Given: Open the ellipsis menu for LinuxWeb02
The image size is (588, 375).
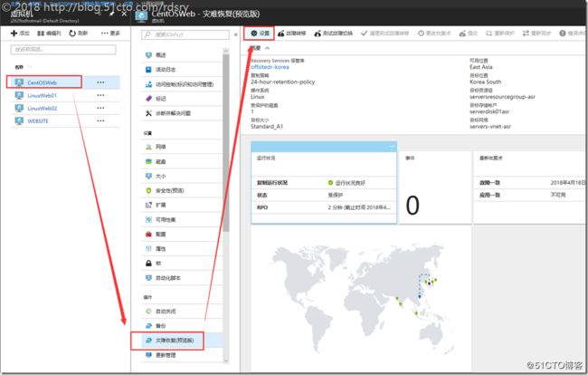Looking at the screenshot, I should click(x=100, y=108).
